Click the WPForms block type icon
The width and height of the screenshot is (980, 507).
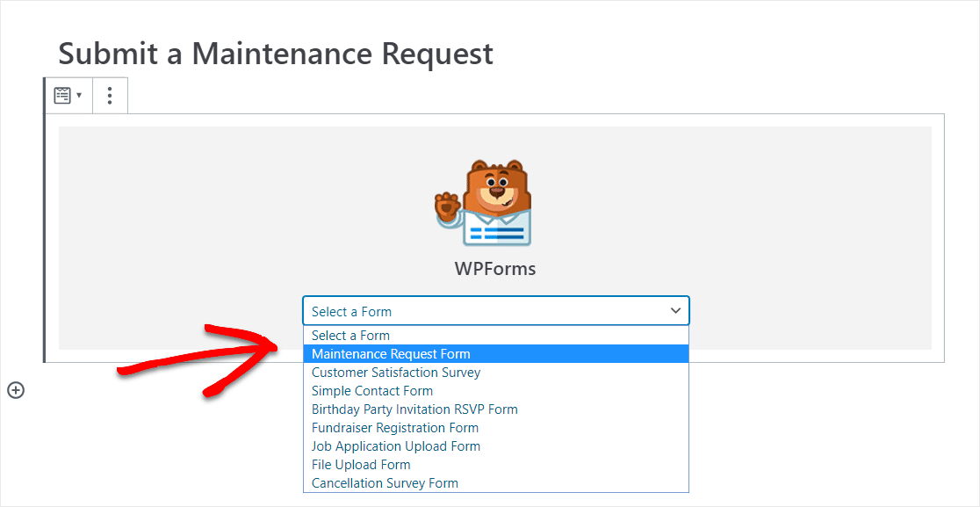(61, 96)
